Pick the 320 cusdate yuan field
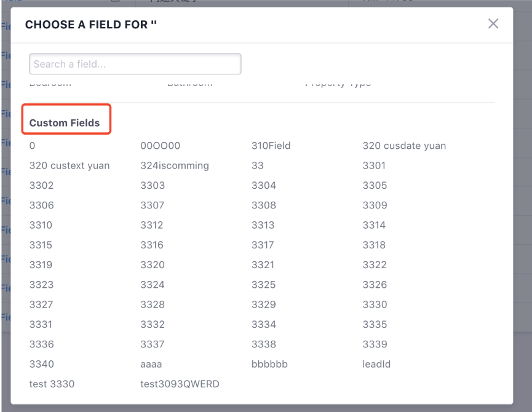Image resolution: width=532 pixels, height=412 pixels. [x=404, y=146]
